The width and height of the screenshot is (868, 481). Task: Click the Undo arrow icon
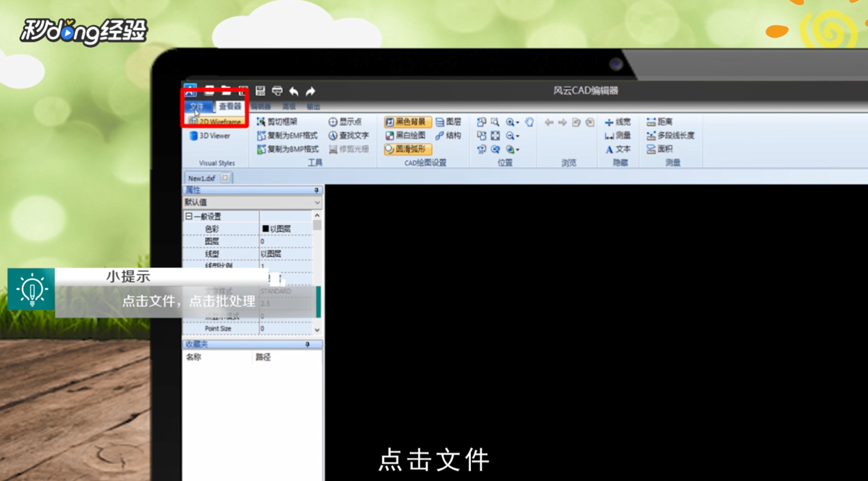[x=294, y=91]
